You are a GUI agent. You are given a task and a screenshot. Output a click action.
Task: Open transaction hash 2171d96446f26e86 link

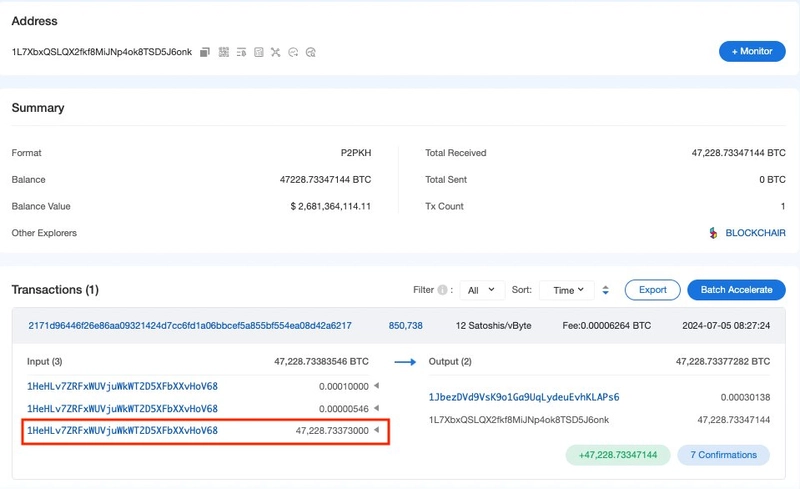pyautogui.click(x=190, y=326)
